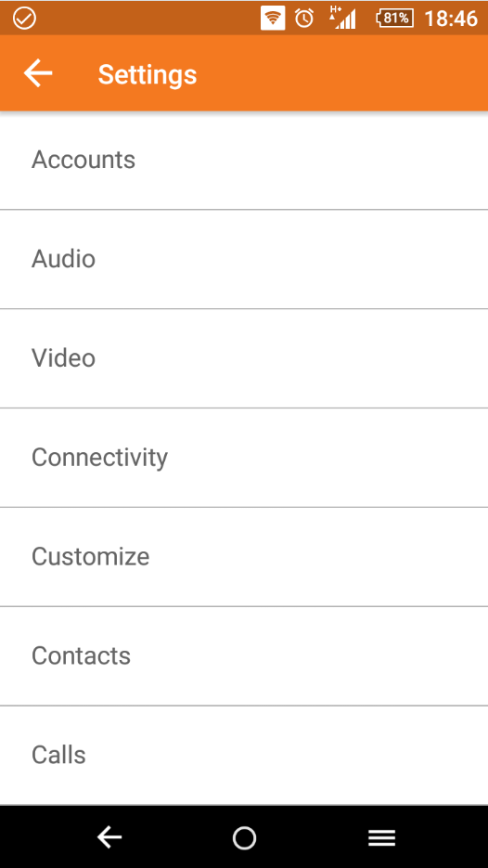Tap the Android back navigation button
Image resolution: width=488 pixels, height=868 pixels.
[109, 837]
